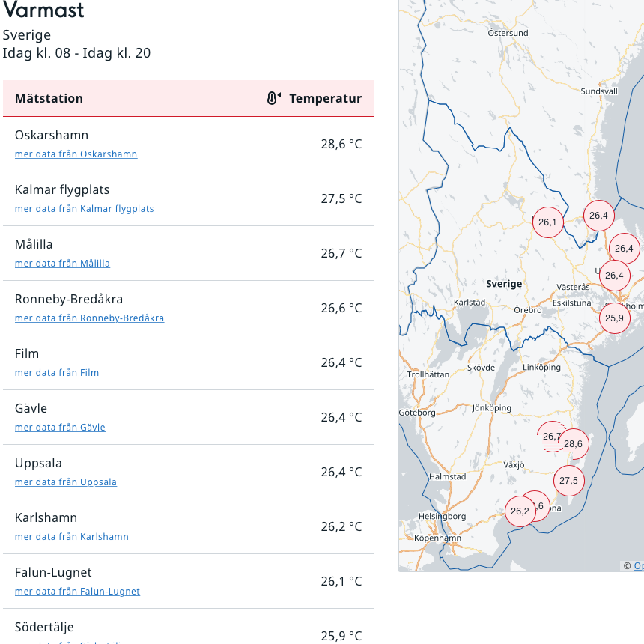Open mer data från Kalmar flygplats

(84, 209)
